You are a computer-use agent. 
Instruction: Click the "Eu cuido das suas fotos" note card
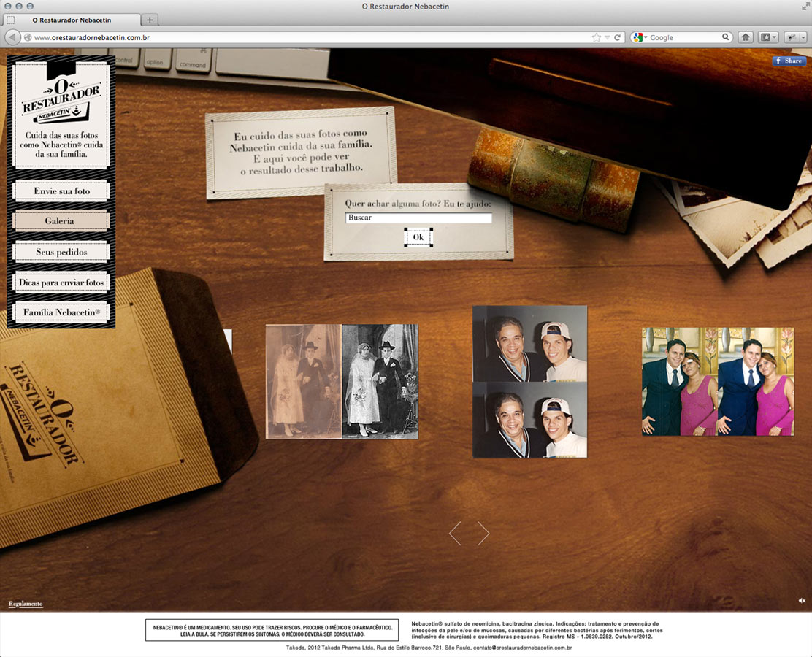(x=302, y=151)
